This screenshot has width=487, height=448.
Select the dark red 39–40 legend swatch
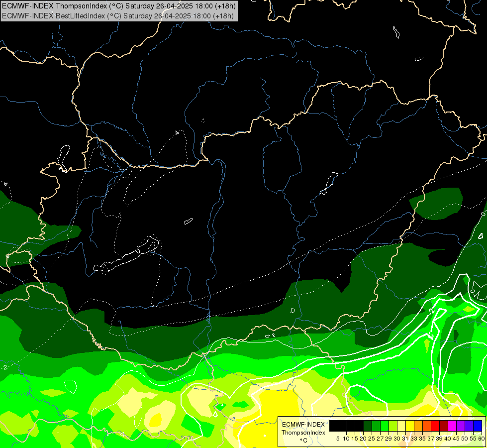tap(444, 426)
